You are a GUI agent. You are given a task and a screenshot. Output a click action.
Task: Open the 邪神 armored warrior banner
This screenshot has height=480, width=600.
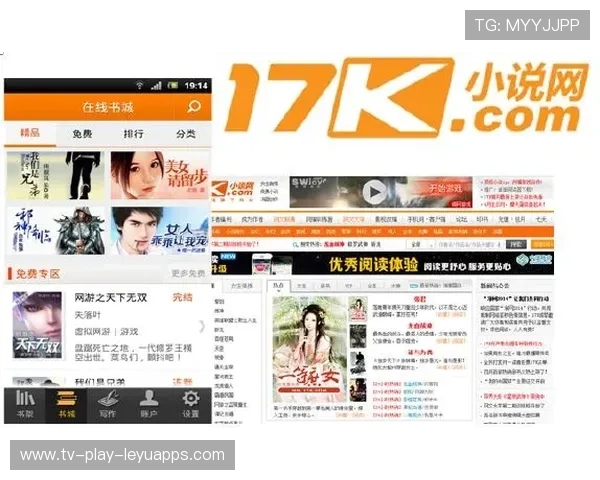pos(56,231)
